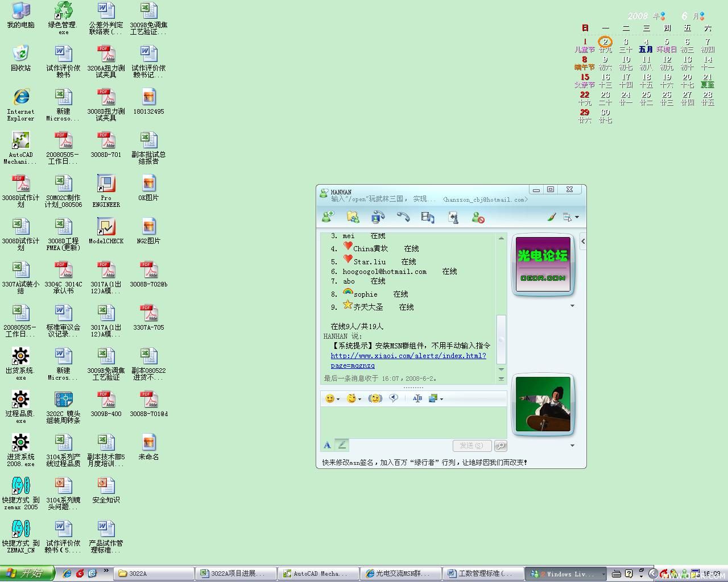Click the paintbrush color scheme icon

[x=551, y=217]
